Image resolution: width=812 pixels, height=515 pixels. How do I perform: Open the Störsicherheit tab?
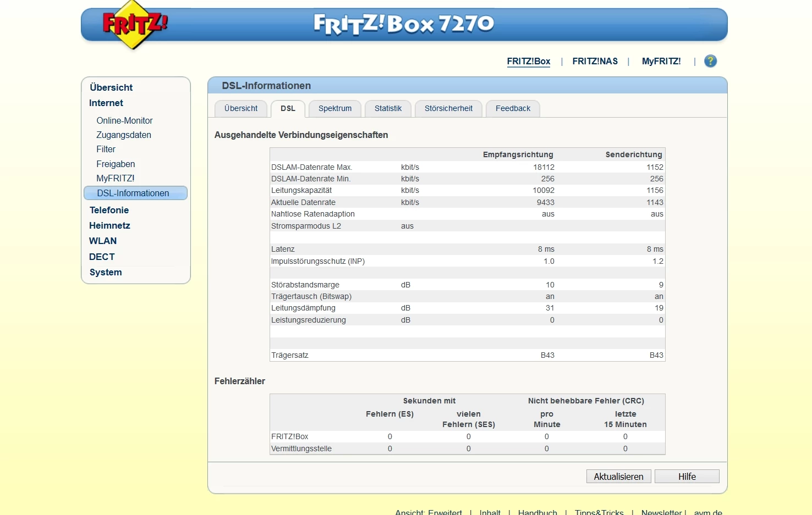448,109
